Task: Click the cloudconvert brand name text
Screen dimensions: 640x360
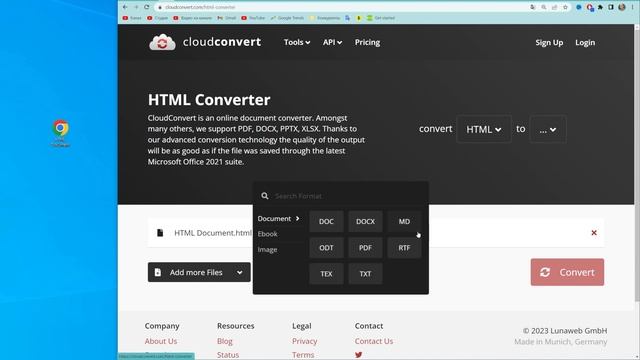Action: (x=222, y=42)
